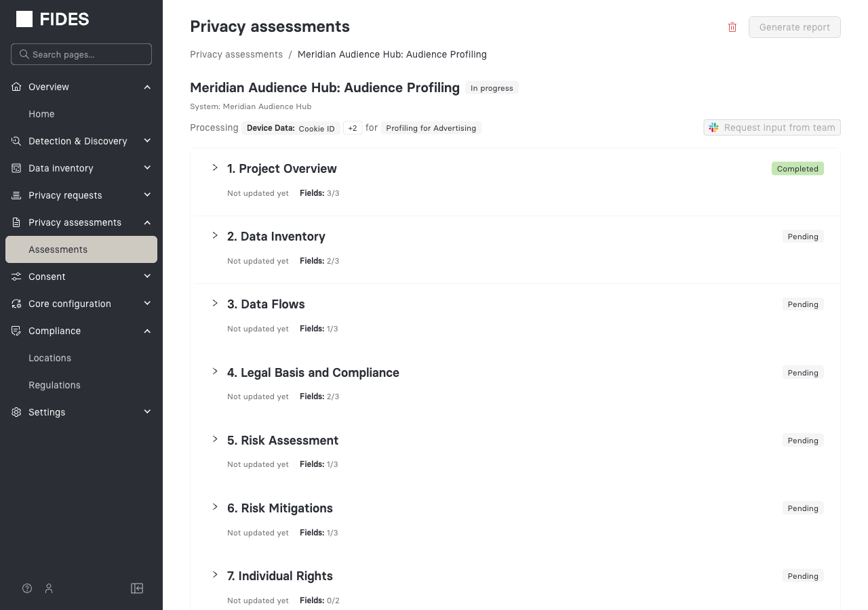Screen dimensions: 868x610
Task: Select the Core configuration gear-arrows icon
Action: tap(15, 304)
